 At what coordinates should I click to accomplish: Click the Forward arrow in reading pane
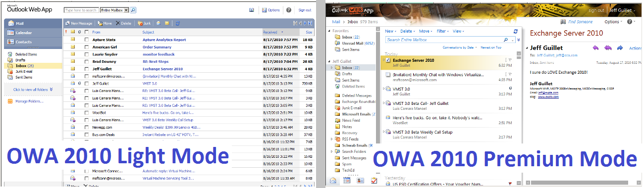(620, 47)
